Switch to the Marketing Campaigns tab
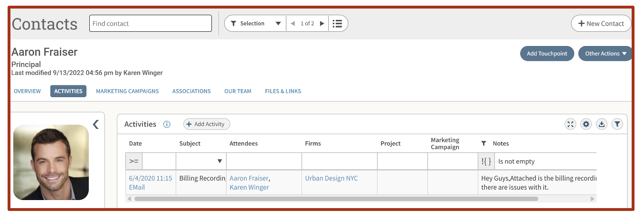Image resolution: width=644 pixels, height=219 pixels. coord(127,91)
